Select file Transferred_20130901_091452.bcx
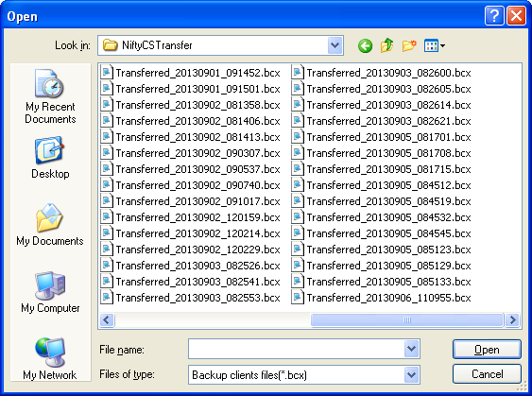The height and width of the screenshot is (396, 532). tap(191, 73)
